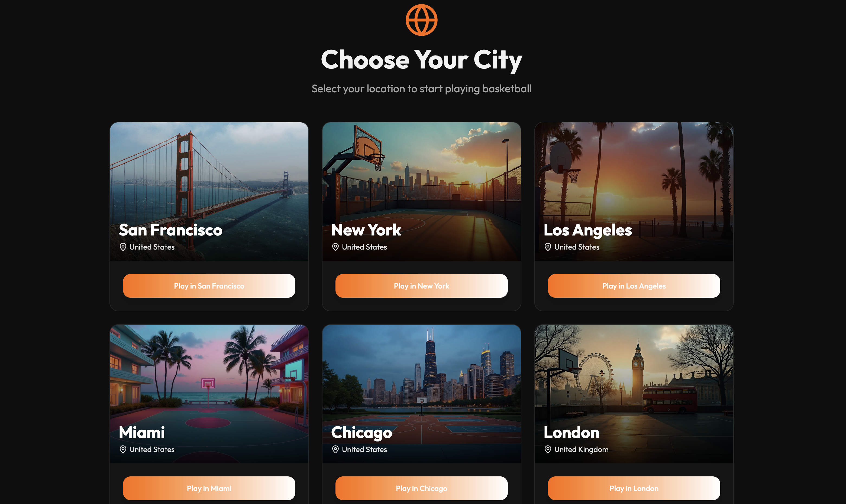Open the Golden Gate Bridge city image
The width and height of the screenshot is (846, 504).
(x=209, y=192)
